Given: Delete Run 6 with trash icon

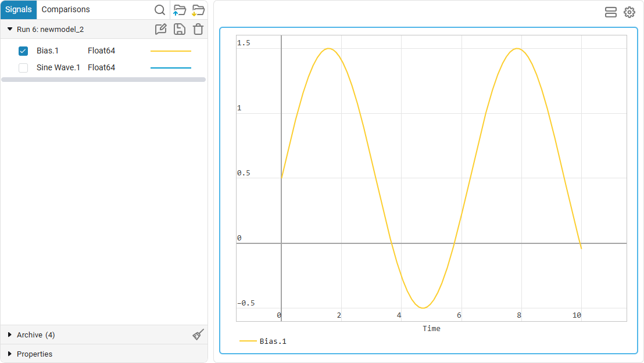Looking at the screenshot, I should 198,29.
